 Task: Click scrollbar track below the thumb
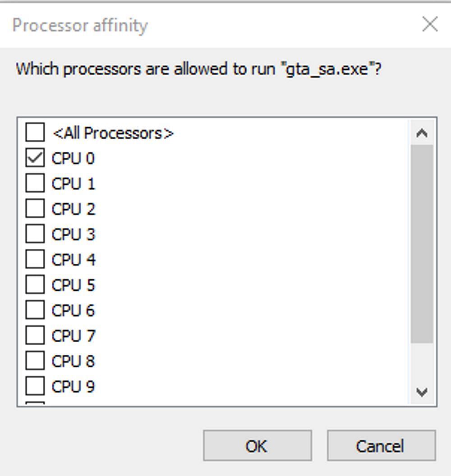pyautogui.click(x=422, y=363)
